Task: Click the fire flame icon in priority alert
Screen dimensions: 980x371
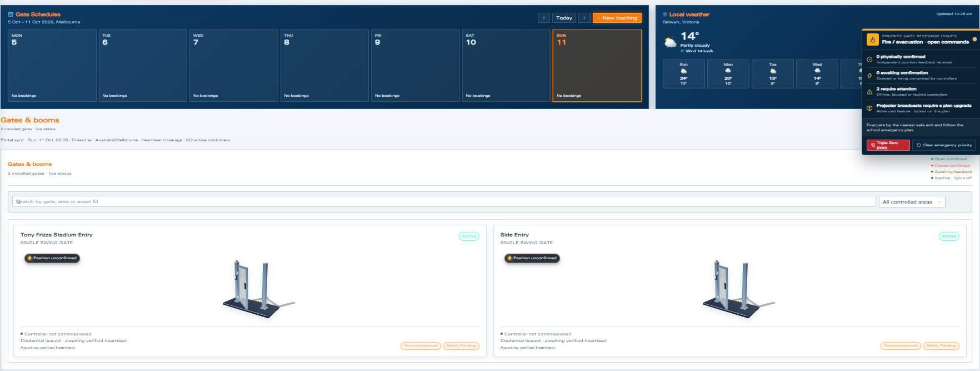Action: (873, 39)
